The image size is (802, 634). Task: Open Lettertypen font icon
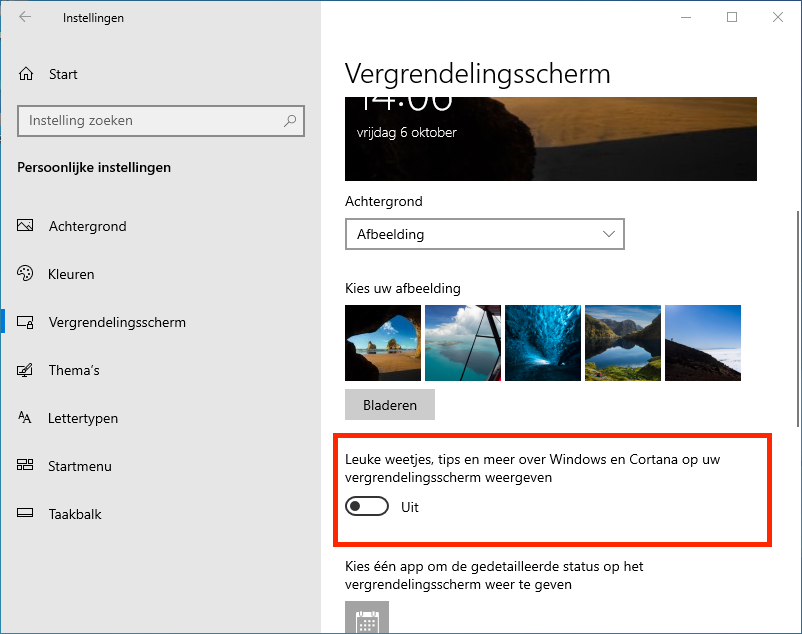point(26,418)
